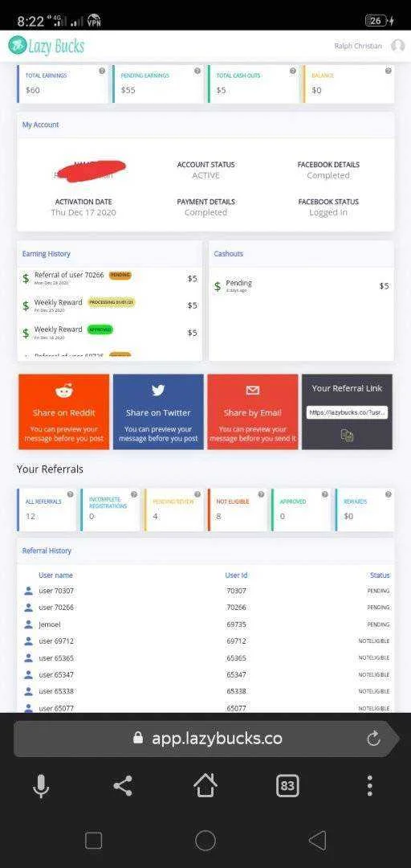
Task: Select row "user 69712" in Referral History
Action: pyautogui.click(x=205, y=641)
